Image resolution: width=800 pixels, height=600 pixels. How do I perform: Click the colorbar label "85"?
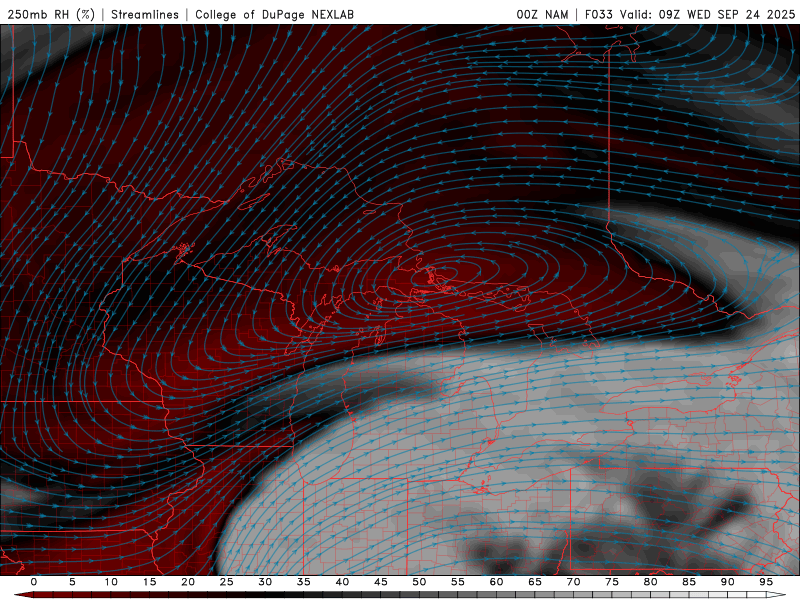coord(689,582)
